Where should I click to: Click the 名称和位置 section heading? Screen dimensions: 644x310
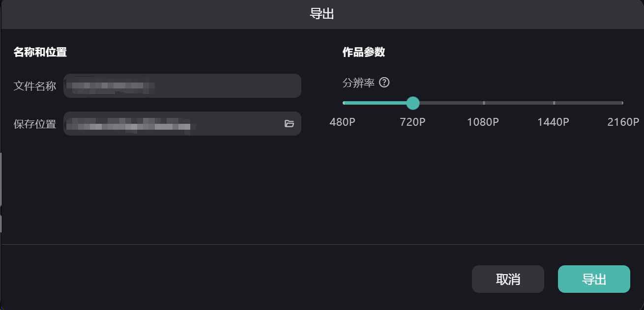pos(40,52)
